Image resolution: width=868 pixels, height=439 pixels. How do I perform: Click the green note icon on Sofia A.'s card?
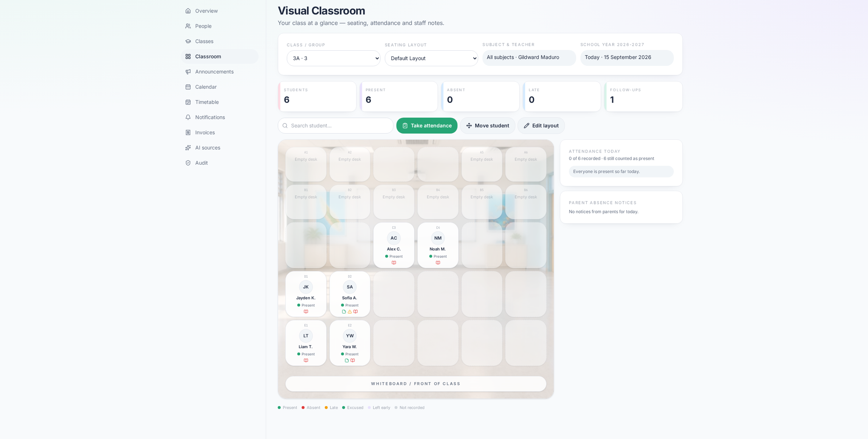(344, 312)
